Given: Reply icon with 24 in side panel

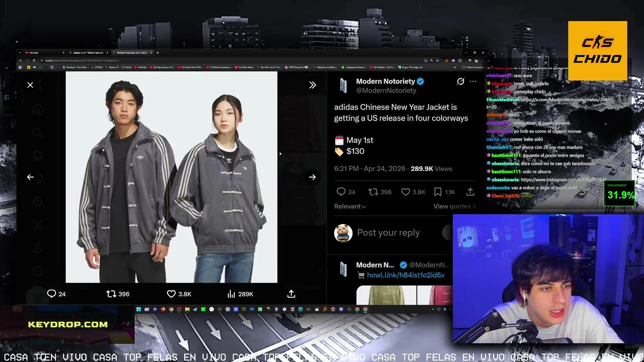Looking at the screenshot, I should point(341,192).
